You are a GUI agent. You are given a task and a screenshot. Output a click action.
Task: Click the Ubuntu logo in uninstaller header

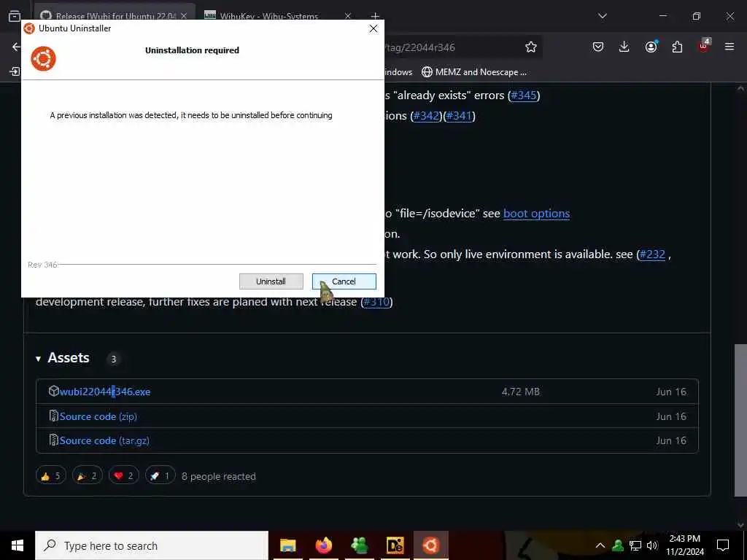click(43, 58)
